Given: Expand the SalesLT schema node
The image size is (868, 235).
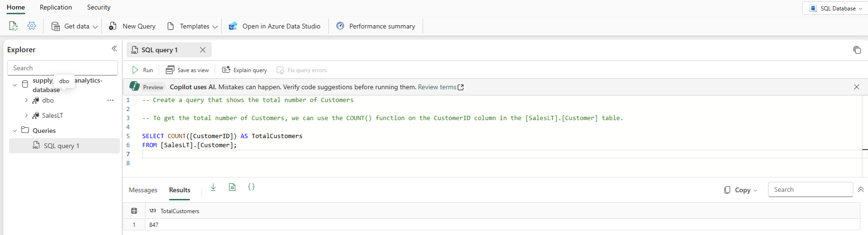Looking at the screenshot, I should (26, 116).
